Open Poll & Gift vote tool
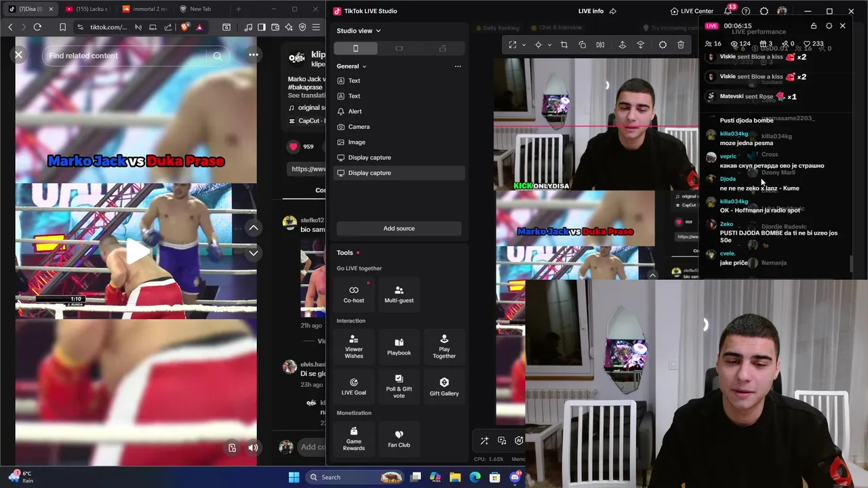 tap(399, 386)
